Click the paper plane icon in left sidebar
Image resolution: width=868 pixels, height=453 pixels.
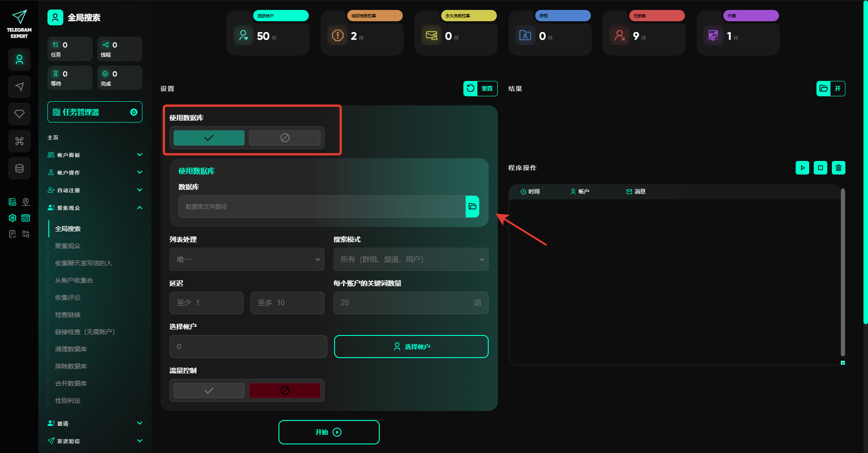(x=19, y=87)
